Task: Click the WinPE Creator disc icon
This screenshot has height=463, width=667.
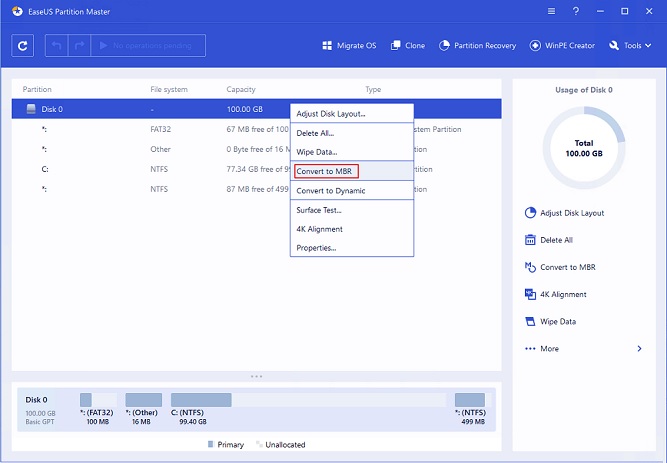Action: [x=535, y=46]
